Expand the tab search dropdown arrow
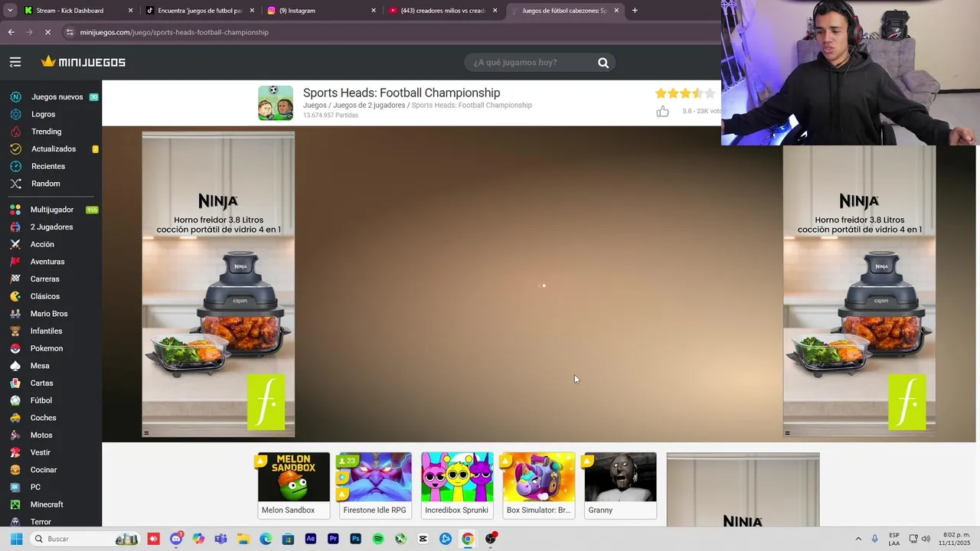Image resolution: width=980 pixels, height=551 pixels. point(10,11)
